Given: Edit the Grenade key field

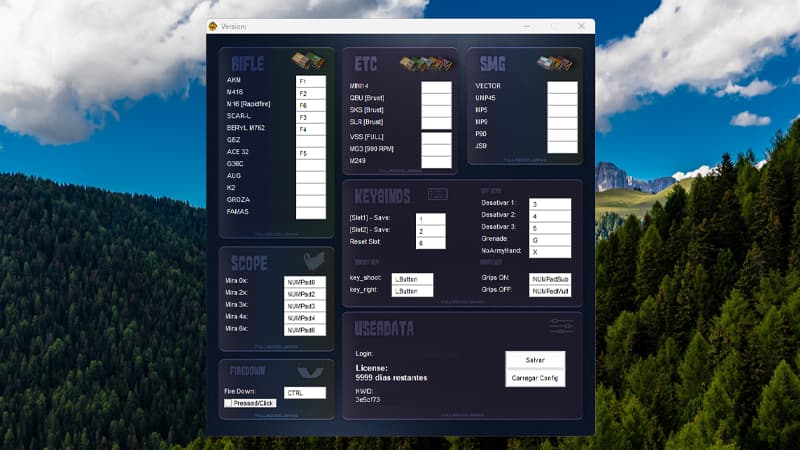Looking at the screenshot, I should pyautogui.click(x=550, y=240).
